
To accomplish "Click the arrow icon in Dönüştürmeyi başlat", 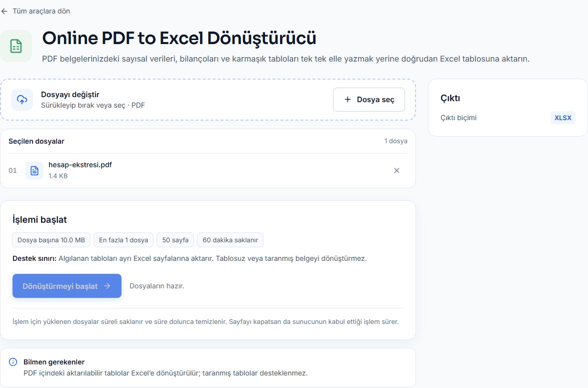I will [x=107, y=286].
